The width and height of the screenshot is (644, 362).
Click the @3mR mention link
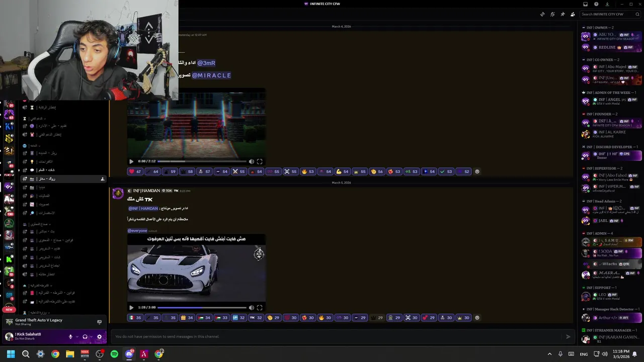(206, 63)
